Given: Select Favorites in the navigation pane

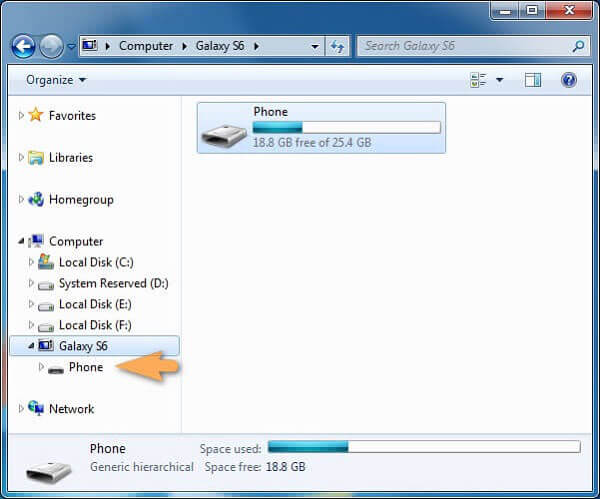Looking at the screenshot, I should 72,116.
